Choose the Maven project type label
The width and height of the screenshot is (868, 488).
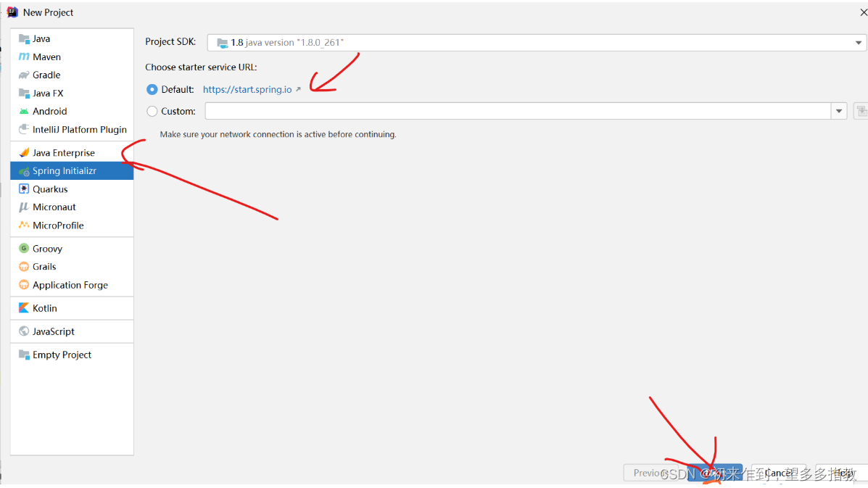pos(46,57)
